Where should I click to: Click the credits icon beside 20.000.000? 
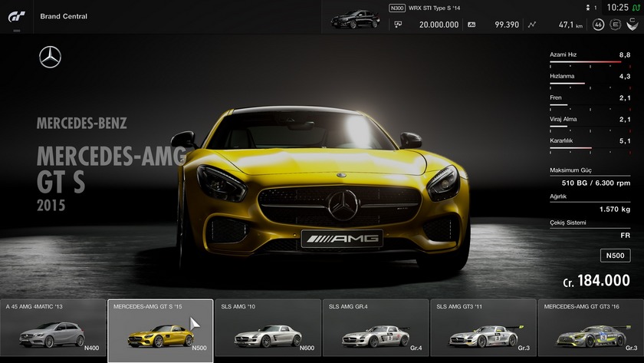click(x=398, y=25)
